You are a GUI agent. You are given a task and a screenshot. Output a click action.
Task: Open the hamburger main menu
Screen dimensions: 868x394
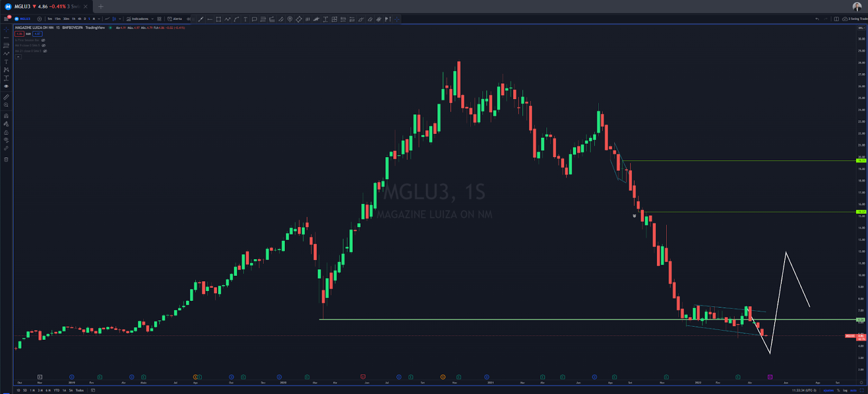[6, 19]
